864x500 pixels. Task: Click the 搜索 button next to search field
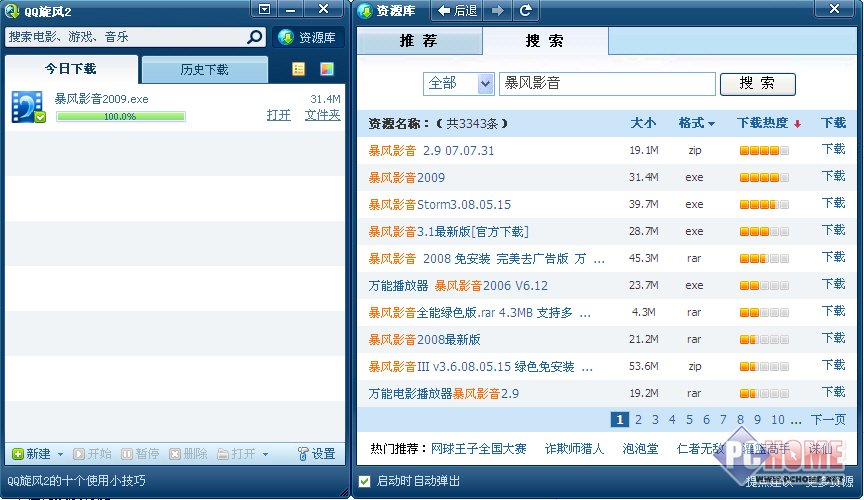pyautogui.click(x=757, y=84)
